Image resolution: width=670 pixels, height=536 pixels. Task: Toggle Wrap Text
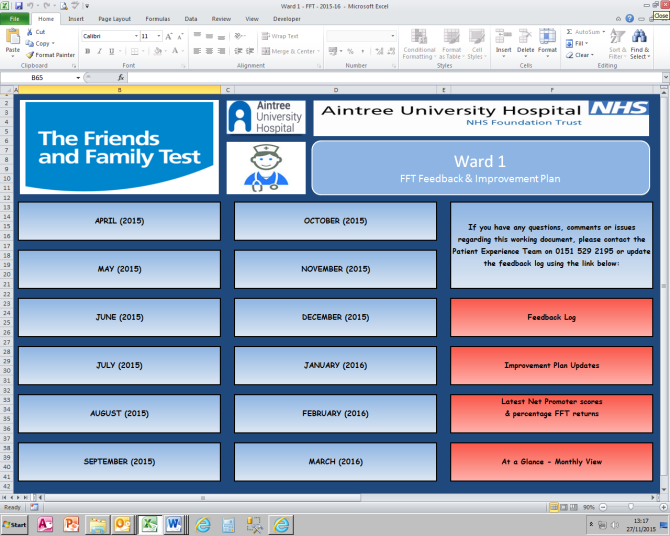coord(280,36)
